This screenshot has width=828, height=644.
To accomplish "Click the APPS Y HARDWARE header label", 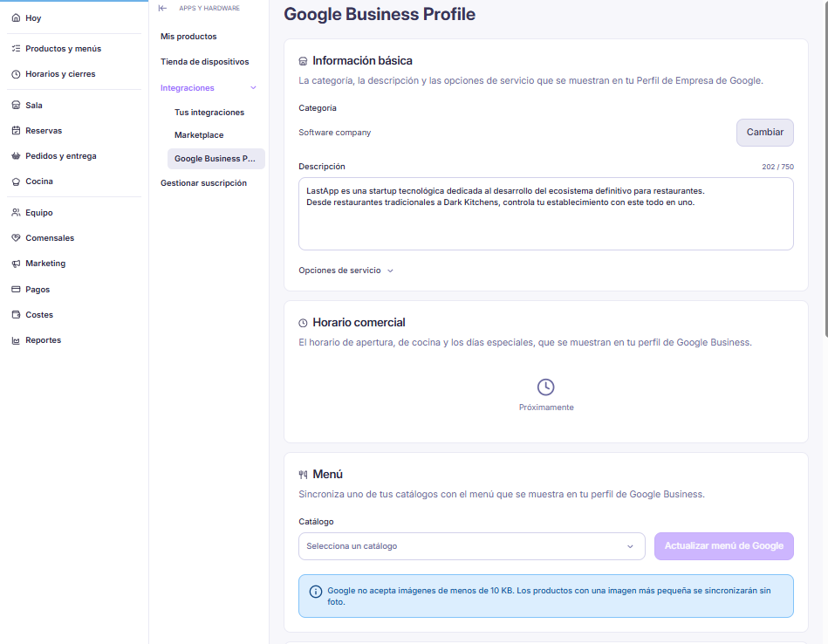I will point(209,8).
